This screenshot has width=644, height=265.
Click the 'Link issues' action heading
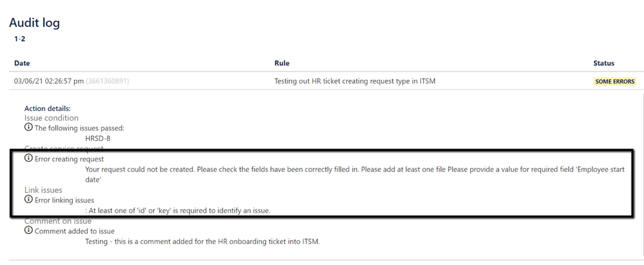click(43, 190)
